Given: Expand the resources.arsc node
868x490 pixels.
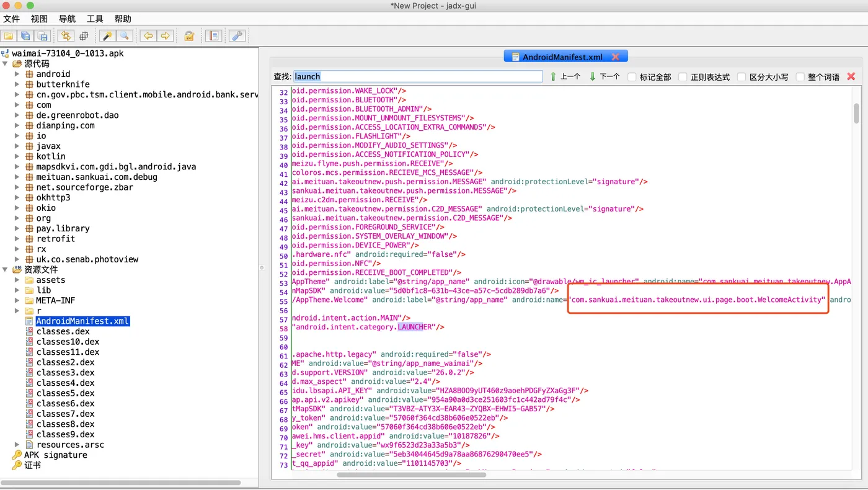Looking at the screenshot, I should (x=17, y=445).
